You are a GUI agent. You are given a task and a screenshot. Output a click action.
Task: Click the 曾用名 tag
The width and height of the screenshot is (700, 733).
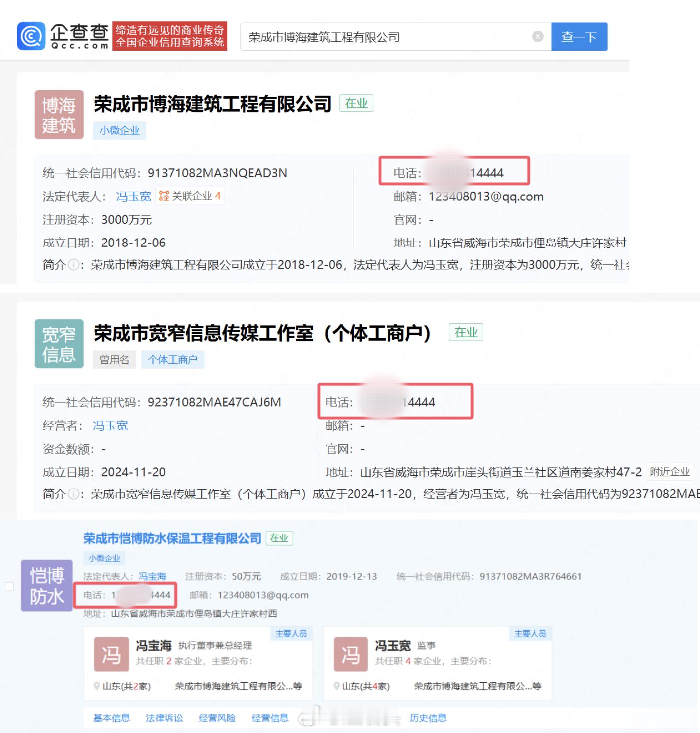point(114,359)
